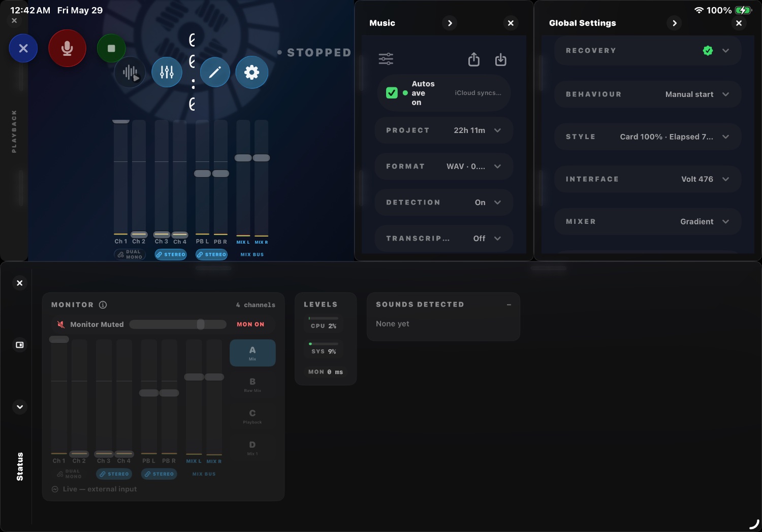The image size is (762, 532).
Task: Adjust the monitor volume slider
Action: [178, 324]
